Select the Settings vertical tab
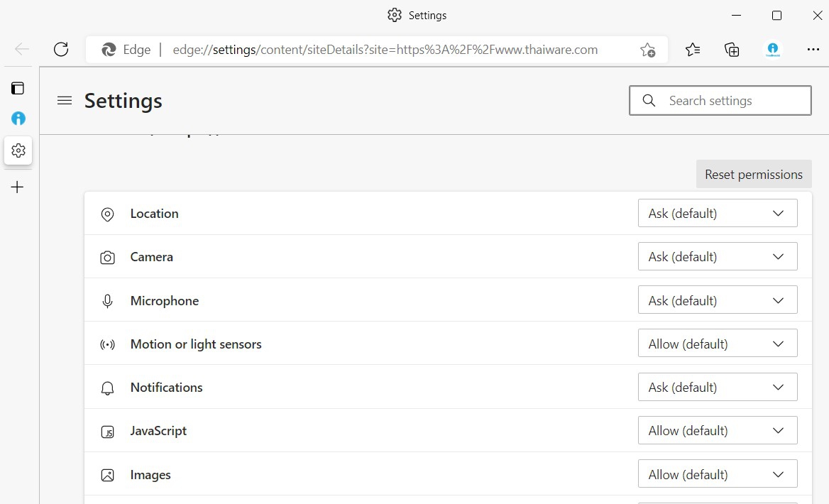 [18, 150]
